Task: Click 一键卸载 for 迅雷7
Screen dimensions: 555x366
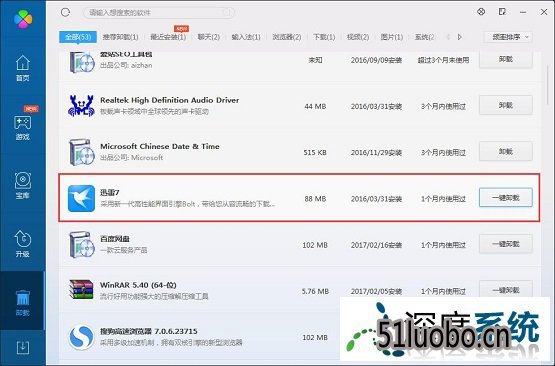Action: (x=505, y=198)
